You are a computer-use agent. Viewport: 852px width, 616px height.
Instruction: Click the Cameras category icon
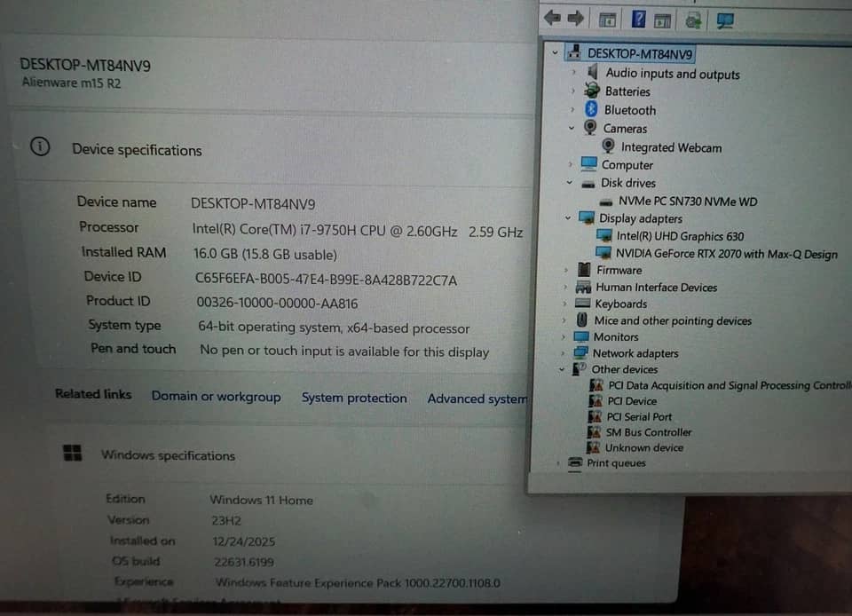(x=590, y=127)
